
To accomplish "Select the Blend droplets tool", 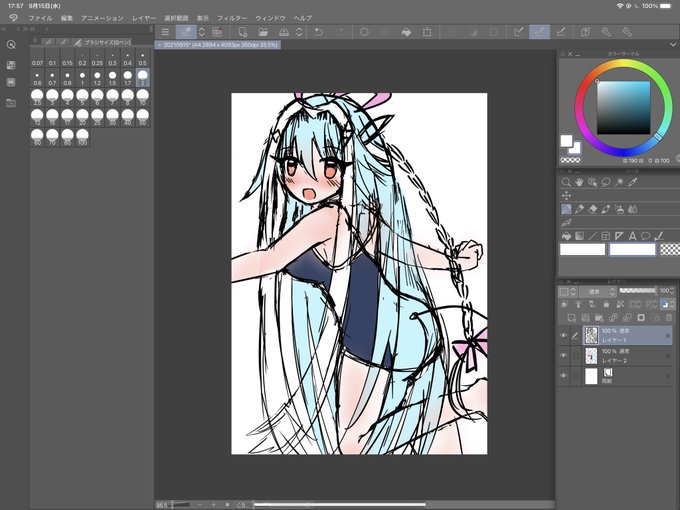I will 632,209.
